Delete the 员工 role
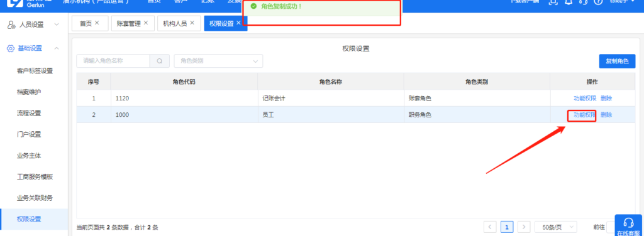644x236 pixels. click(606, 115)
